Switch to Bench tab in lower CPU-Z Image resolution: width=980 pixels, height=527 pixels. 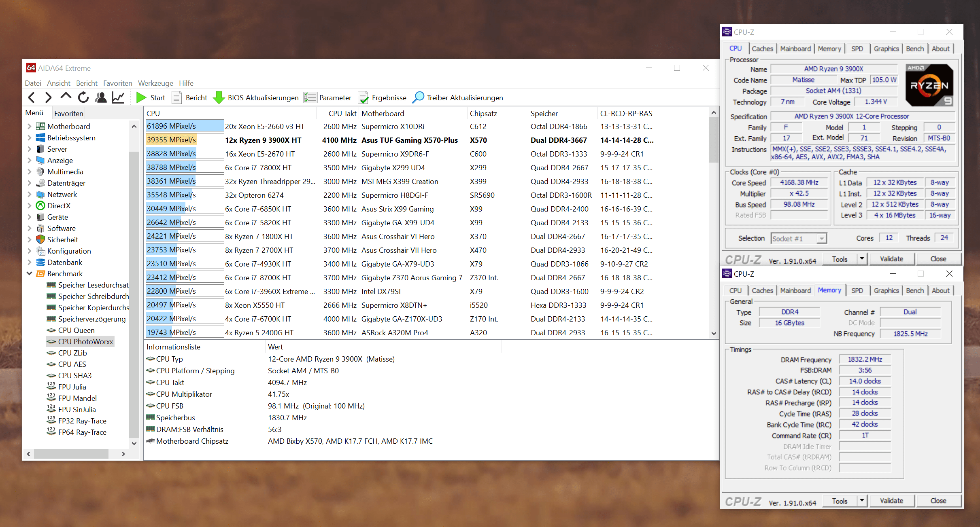[915, 290]
